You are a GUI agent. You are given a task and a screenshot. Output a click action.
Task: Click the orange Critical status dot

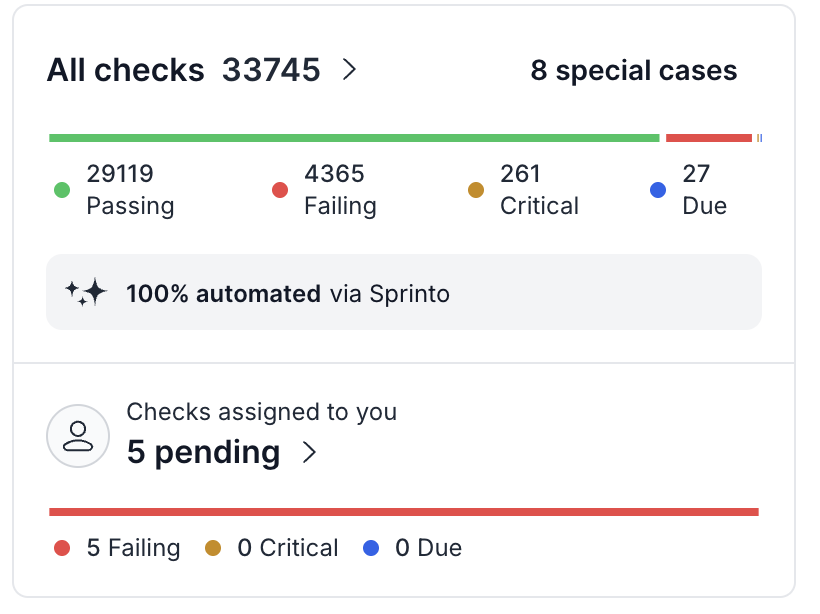[x=476, y=190]
